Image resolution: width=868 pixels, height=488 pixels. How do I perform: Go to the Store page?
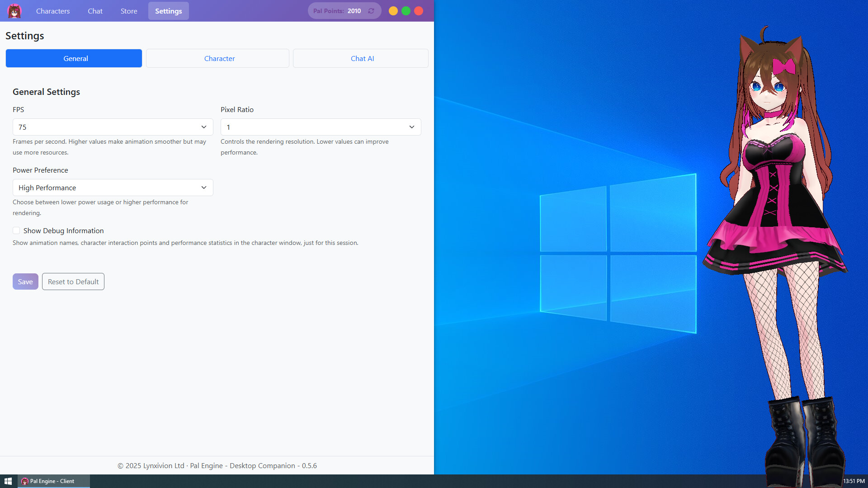tap(129, 11)
